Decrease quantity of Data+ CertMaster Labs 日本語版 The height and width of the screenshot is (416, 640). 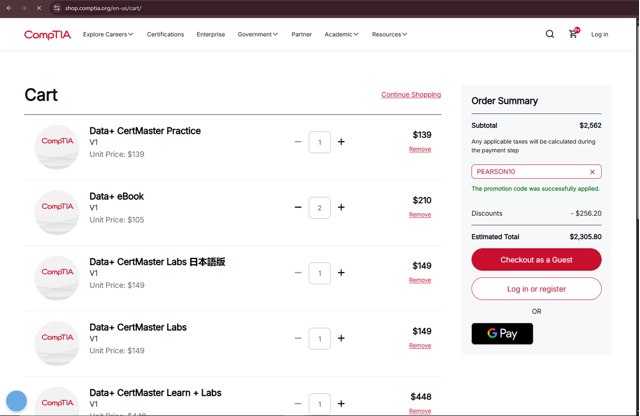[x=298, y=273]
